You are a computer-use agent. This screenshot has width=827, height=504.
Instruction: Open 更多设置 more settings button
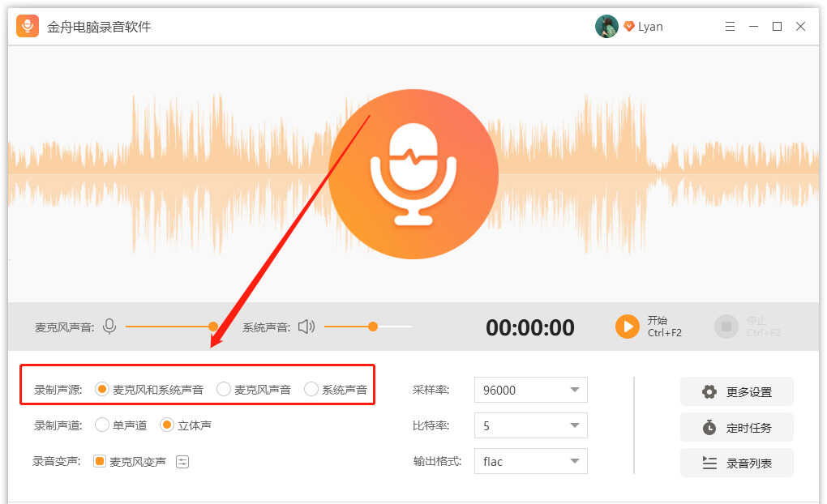click(736, 392)
